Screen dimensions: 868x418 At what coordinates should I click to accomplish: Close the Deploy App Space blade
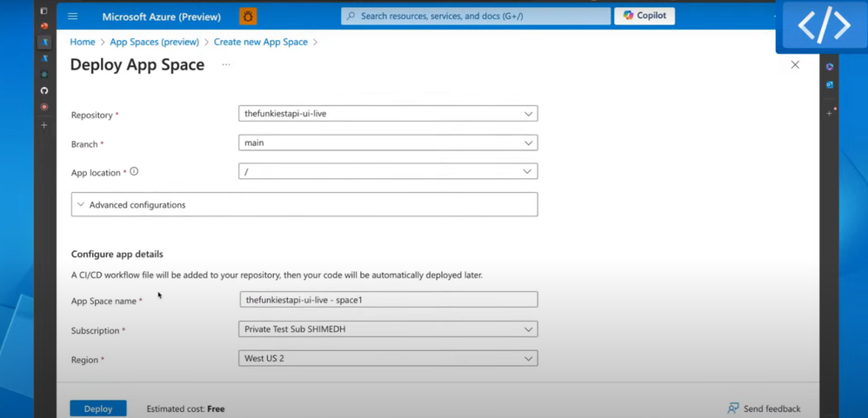click(795, 64)
